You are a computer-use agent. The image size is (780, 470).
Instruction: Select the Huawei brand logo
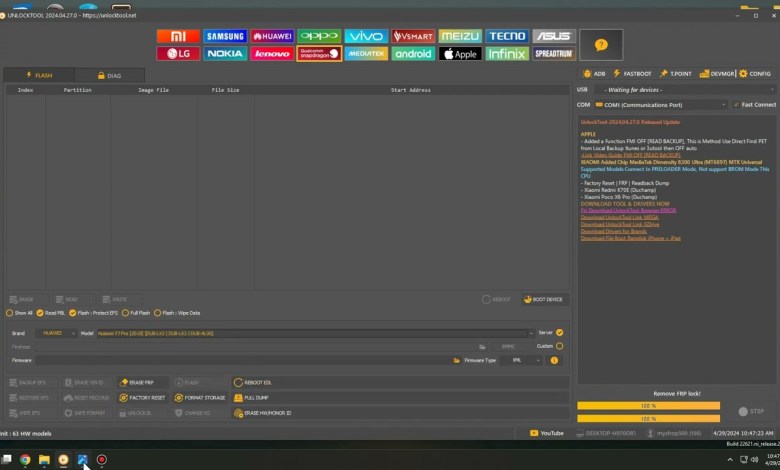pyautogui.click(x=272, y=36)
